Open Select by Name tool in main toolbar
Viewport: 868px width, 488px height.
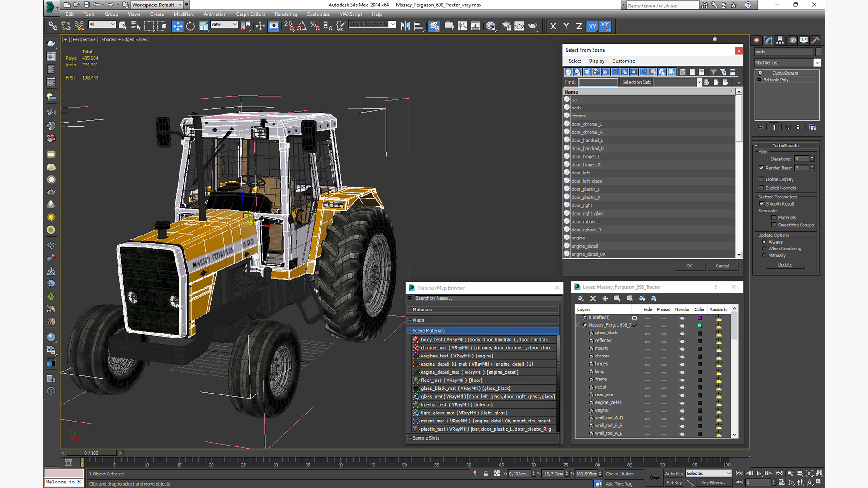(x=136, y=26)
